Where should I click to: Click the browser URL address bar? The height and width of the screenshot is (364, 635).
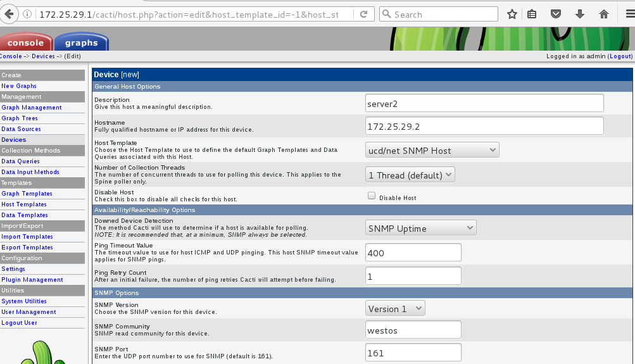(189, 15)
